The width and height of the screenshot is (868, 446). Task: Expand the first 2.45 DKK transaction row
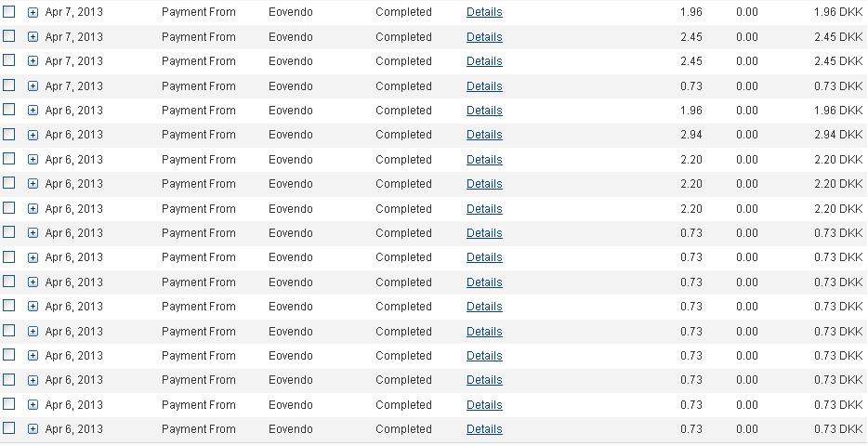pyautogui.click(x=33, y=37)
